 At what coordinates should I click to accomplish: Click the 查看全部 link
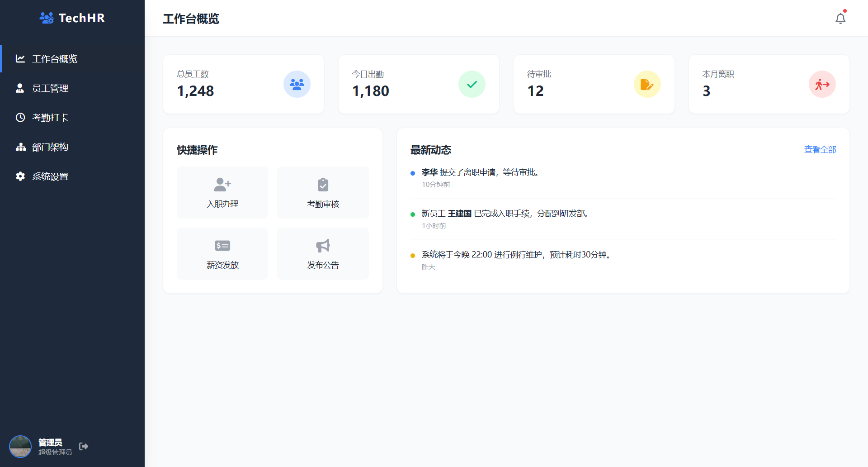tap(820, 149)
